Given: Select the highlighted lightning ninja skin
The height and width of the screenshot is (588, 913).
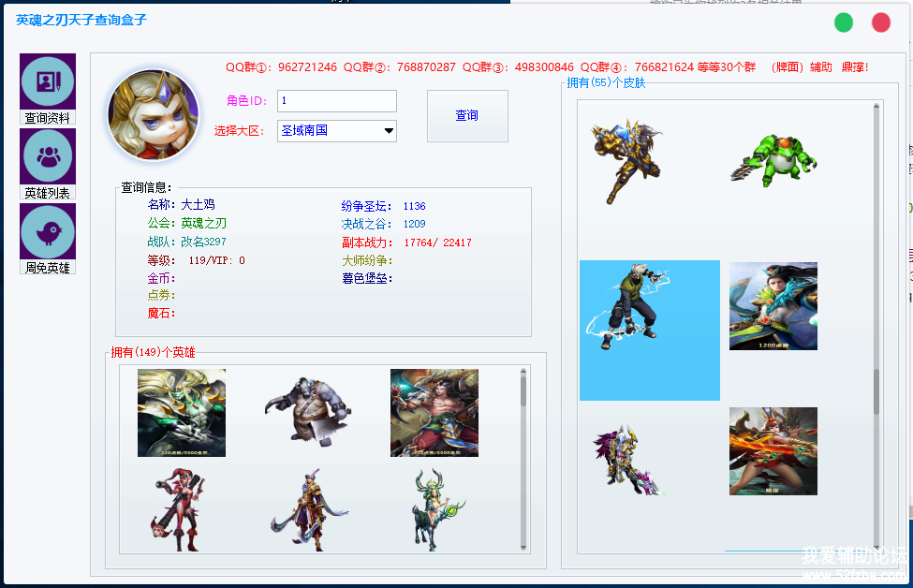Looking at the screenshot, I should (650, 331).
